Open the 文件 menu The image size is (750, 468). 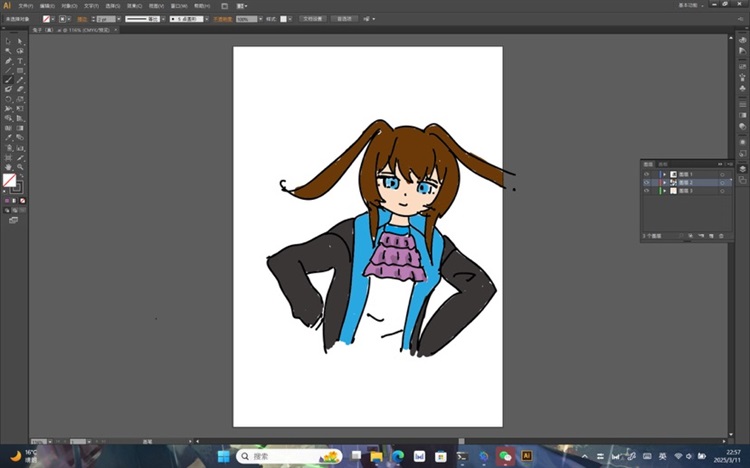[24, 5]
